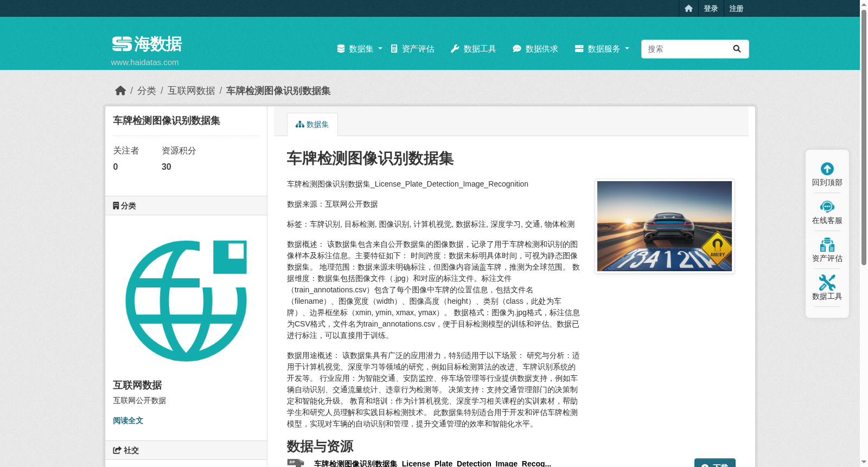Open the 互联网数据 category heading
The width and height of the screenshot is (868, 467).
pos(137,385)
